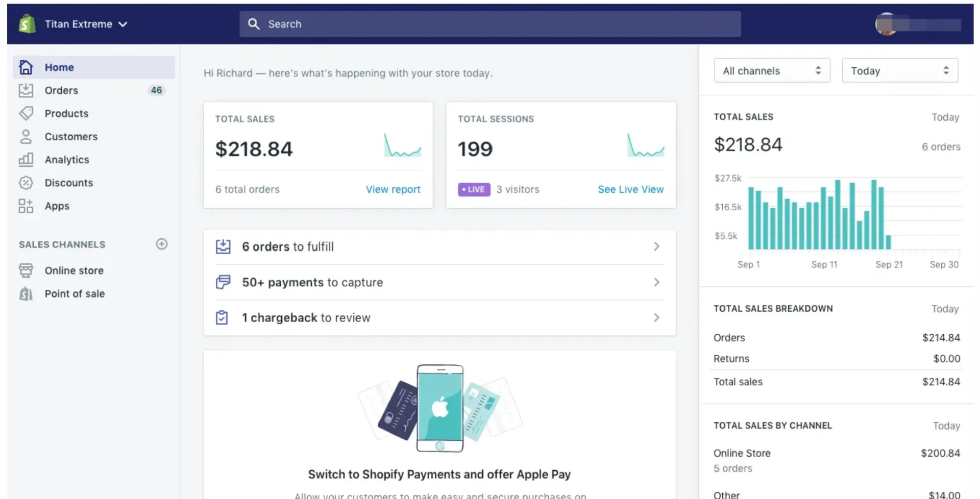Screen dimensions: 980x499
Task: Click the See Live View link
Action: (x=631, y=189)
